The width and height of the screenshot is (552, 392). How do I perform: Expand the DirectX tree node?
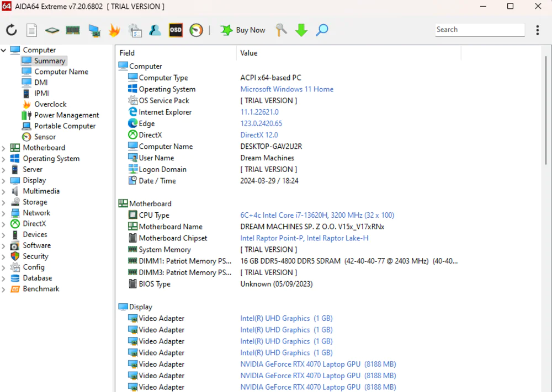click(3, 224)
